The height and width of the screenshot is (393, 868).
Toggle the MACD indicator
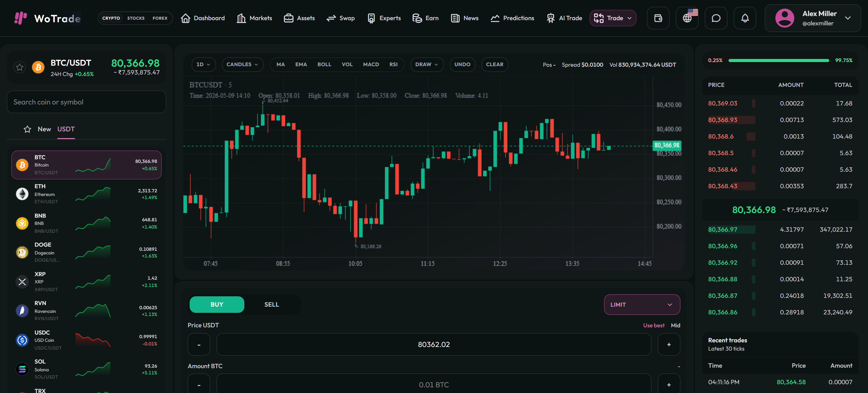coord(371,64)
